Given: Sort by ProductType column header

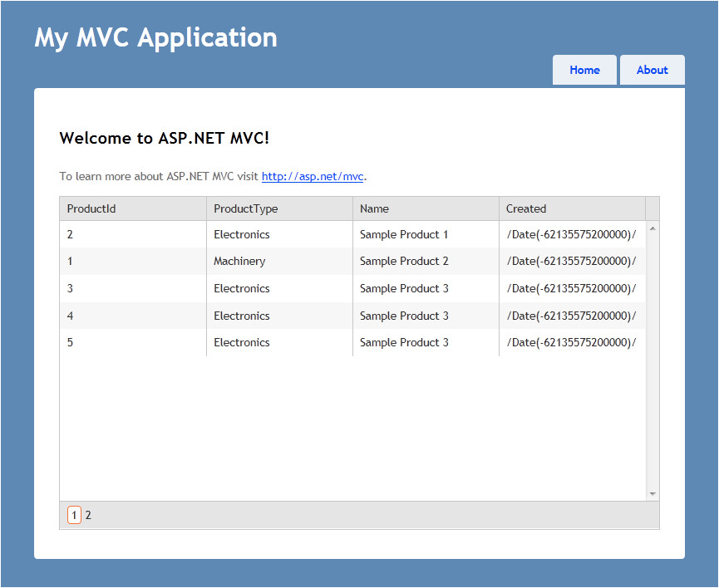Looking at the screenshot, I should 279,208.
